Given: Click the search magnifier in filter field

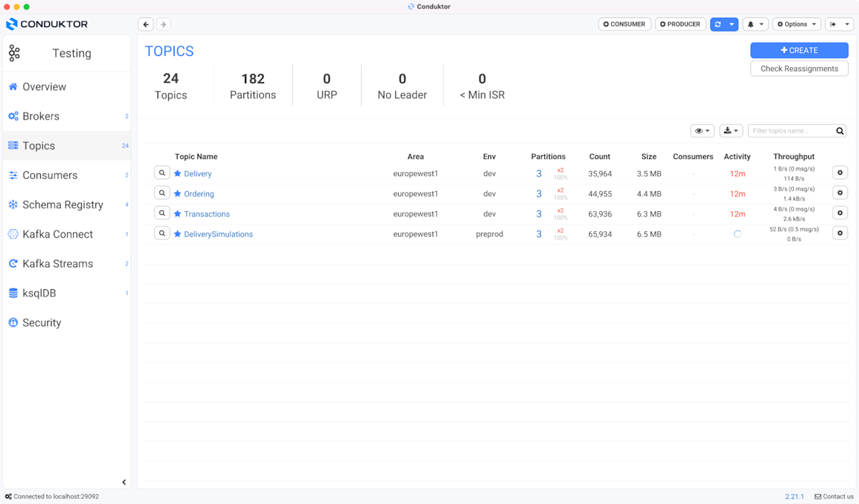Looking at the screenshot, I should coord(840,131).
